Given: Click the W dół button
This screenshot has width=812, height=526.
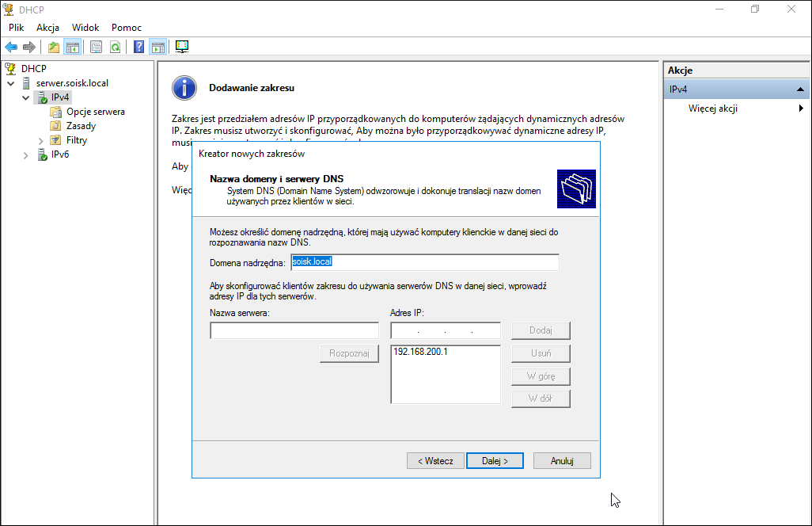Looking at the screenshot, I should (x=541, y=398).
